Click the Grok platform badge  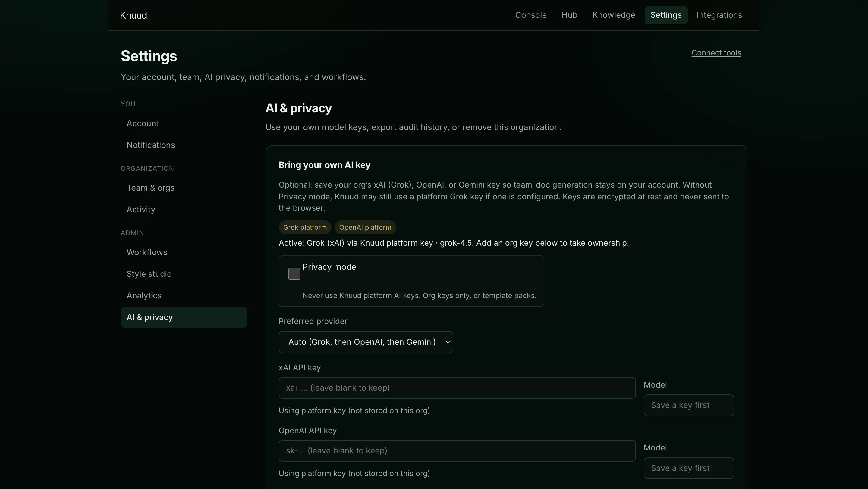[x=305, y=228]
